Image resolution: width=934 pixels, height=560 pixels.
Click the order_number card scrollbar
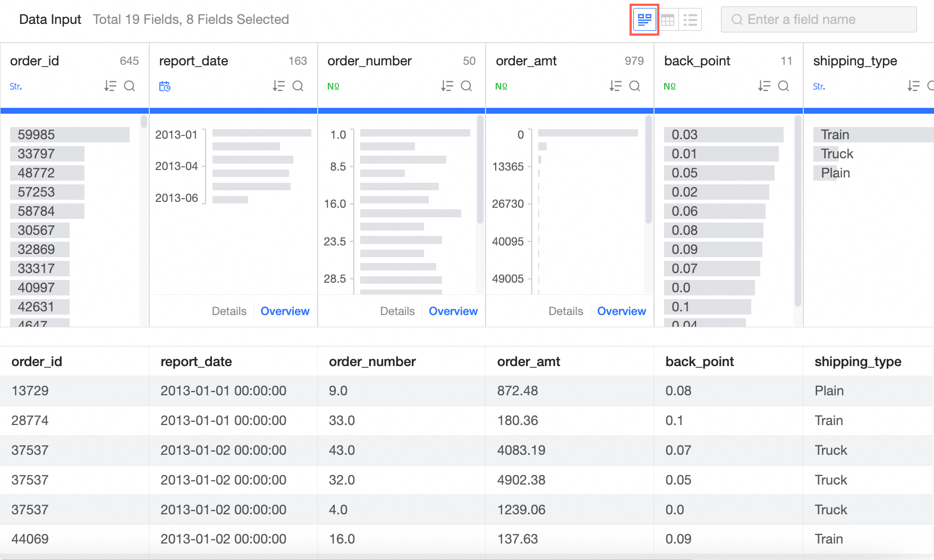pos(480,170)
